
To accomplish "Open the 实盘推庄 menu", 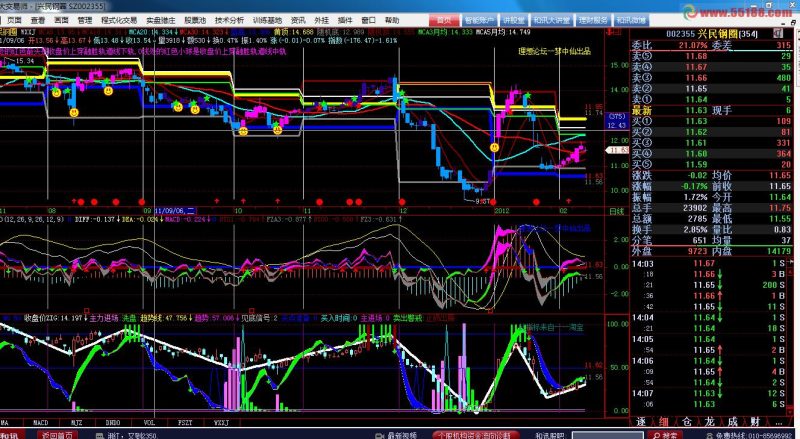I will pos(161,20).
